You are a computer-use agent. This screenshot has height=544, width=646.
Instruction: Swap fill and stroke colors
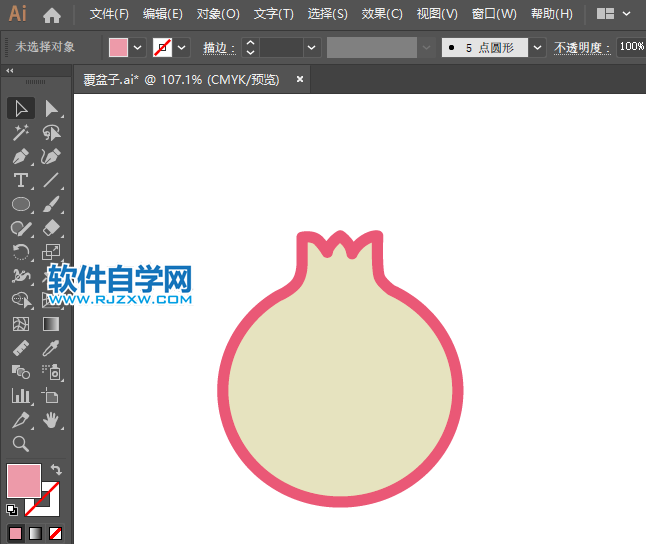click(x=56, y=469)
